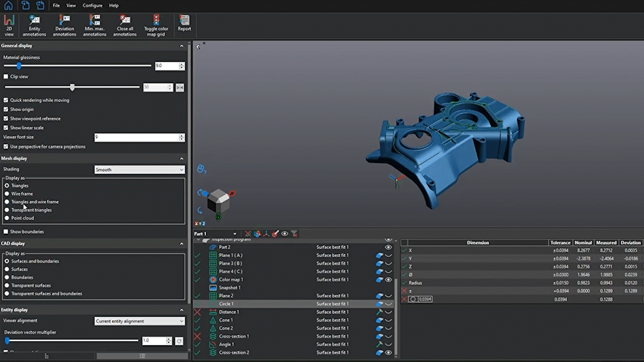This screenshot has width=644, height=362.
Task: Open the Help menu
Action: pos(114,6)
